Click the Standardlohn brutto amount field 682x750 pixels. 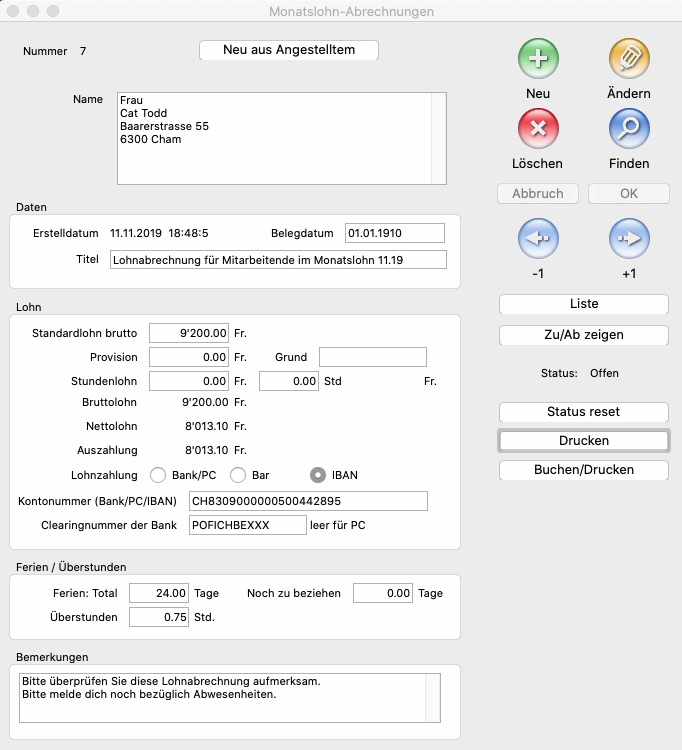coord(190,332)
